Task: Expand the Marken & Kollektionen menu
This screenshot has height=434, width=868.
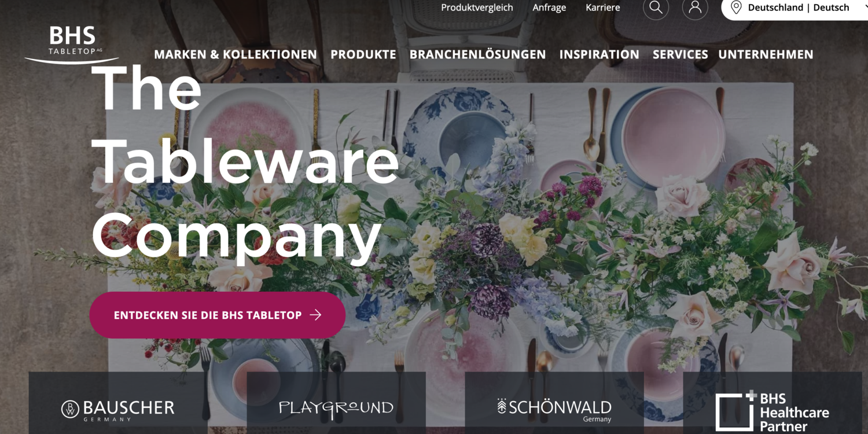Action: [x=236, y=54]
